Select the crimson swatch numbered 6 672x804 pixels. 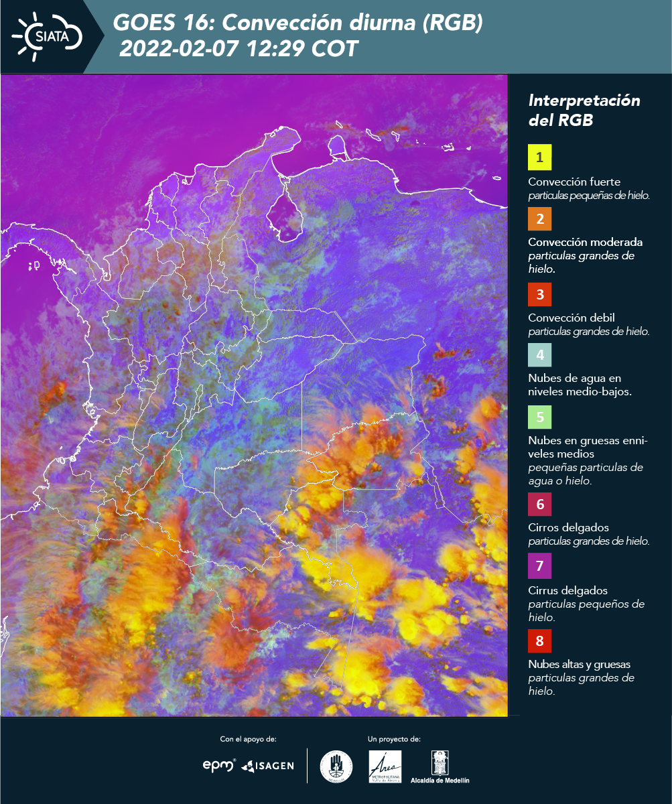pyautogui.click(x=539, y=504)
